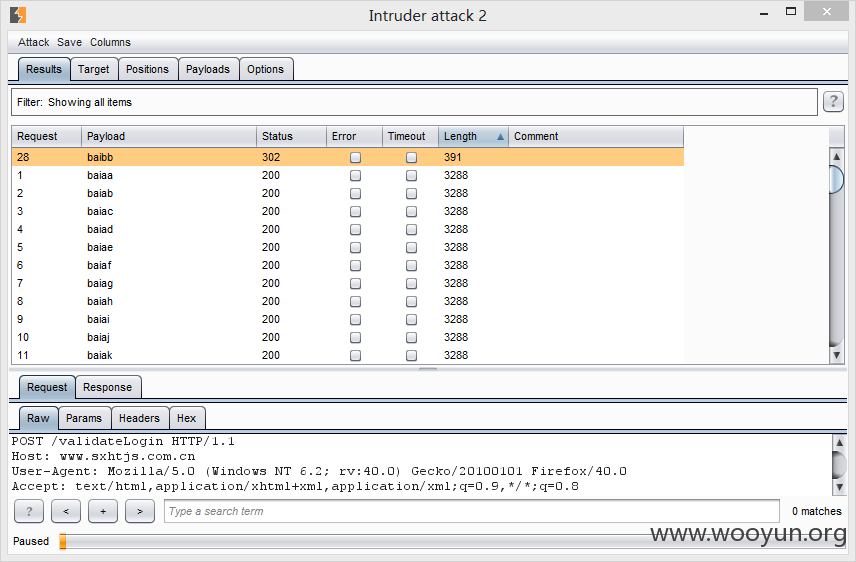Click request pane scrollbar thumb
Image resolution: width=856 pixels, height=562 pixels.
[x=839, y=464]
